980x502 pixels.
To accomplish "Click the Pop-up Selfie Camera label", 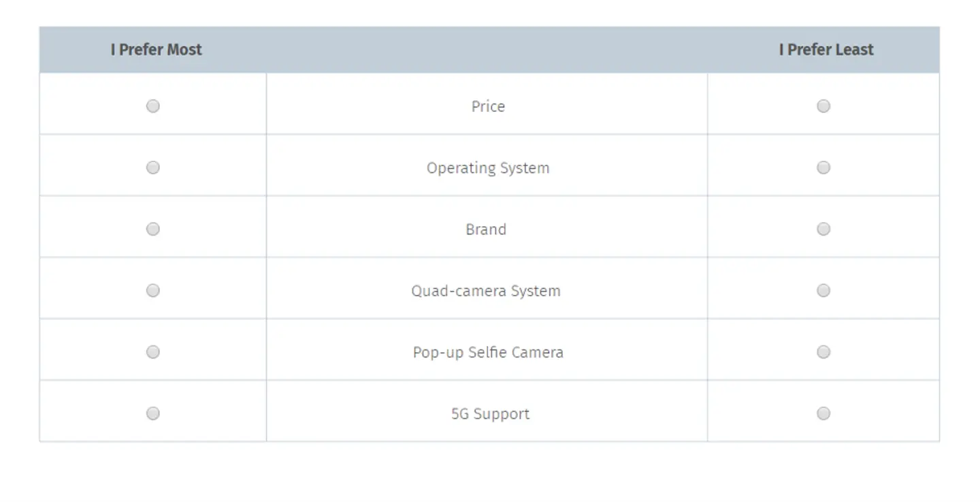I will (488, 353).
